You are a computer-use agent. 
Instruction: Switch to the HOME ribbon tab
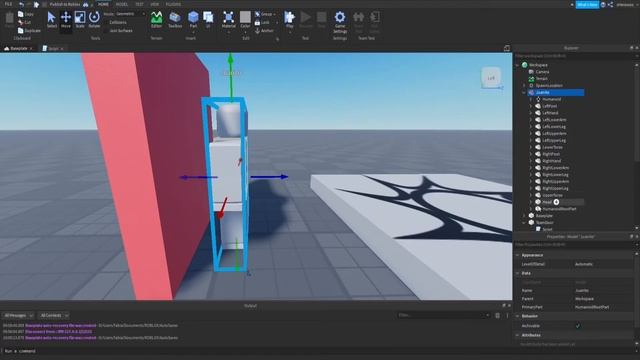pos(103,4)
